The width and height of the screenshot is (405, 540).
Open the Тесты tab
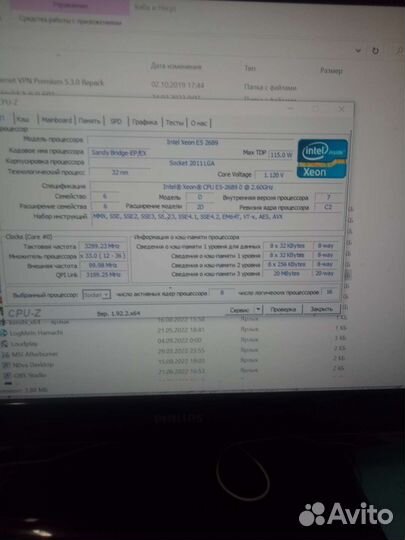point(175,123)
